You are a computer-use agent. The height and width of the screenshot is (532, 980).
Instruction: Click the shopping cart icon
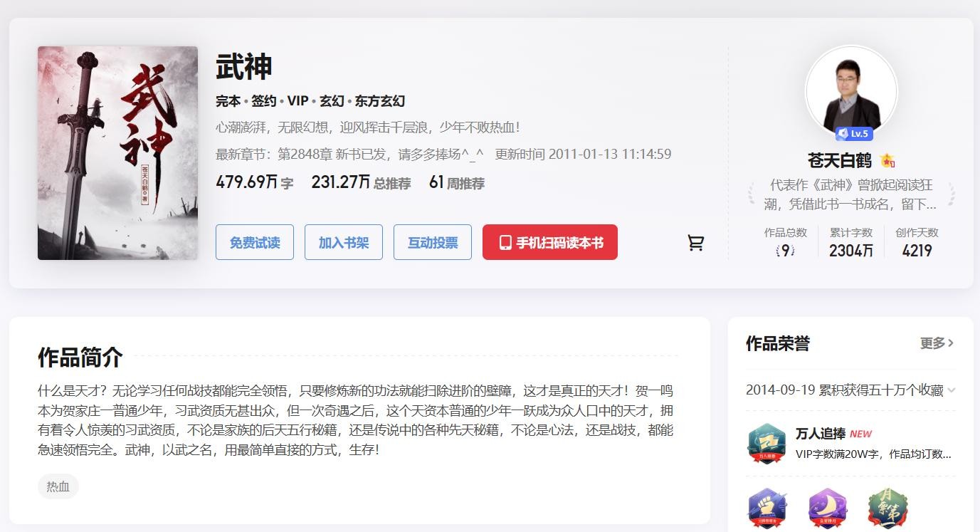(695, 243)
